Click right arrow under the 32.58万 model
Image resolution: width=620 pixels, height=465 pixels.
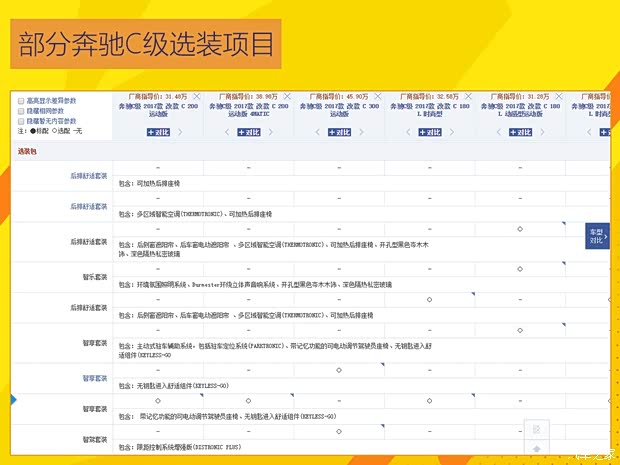[452, 132]
